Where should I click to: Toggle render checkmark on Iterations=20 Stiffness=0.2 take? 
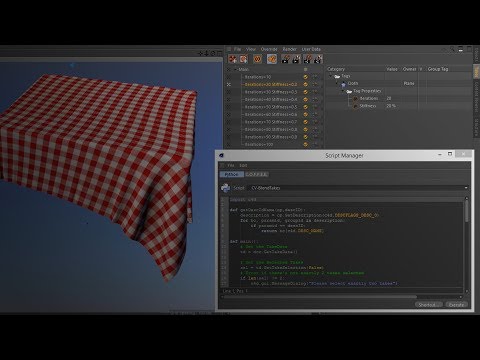point(305,85)
